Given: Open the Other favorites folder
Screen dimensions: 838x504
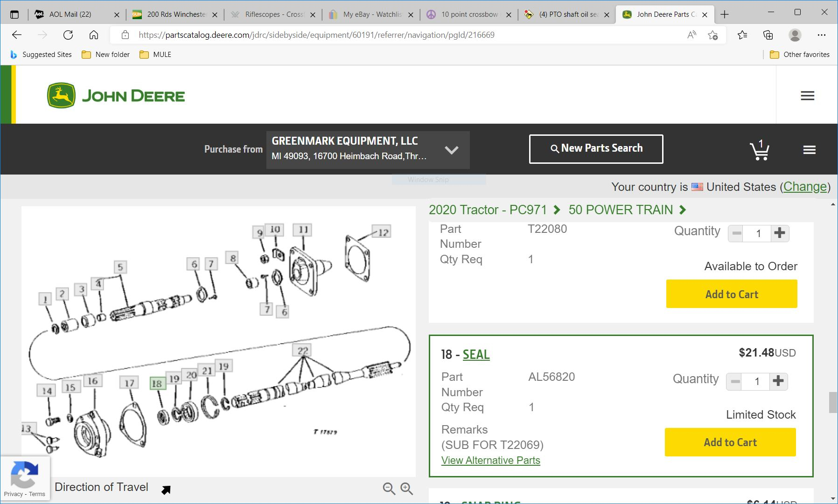Looking at the screenshot, I should tap(799, 55).
